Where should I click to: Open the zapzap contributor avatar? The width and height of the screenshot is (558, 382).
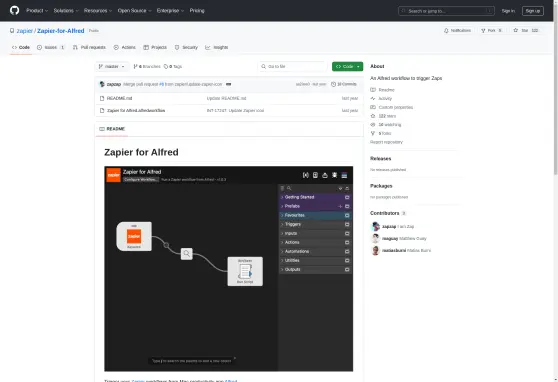point(375,226)
